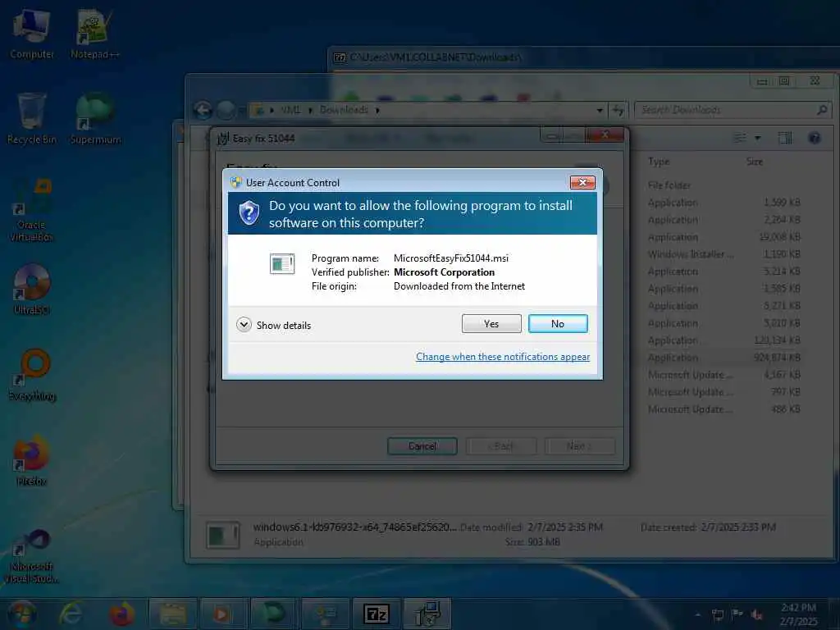Open Change when these notifications appear link
The width and height of the screenshot is (840, 630).
coord(503,357)
